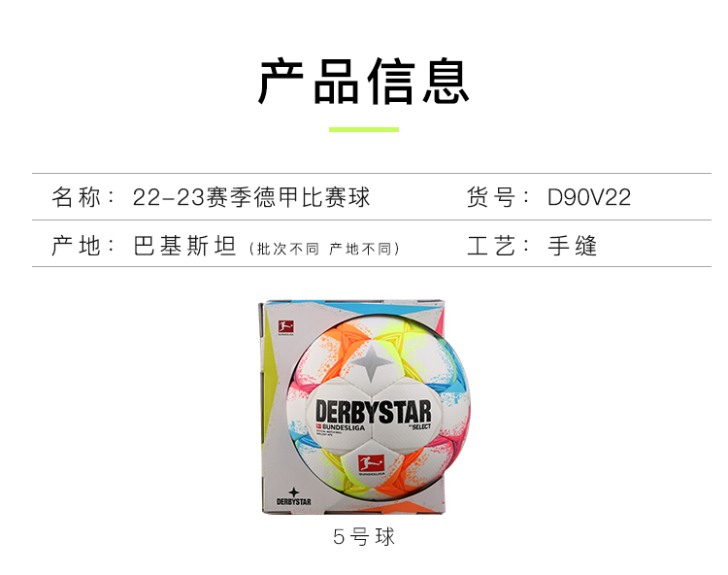Click the green underline bar below heading

tap(364, 129)
